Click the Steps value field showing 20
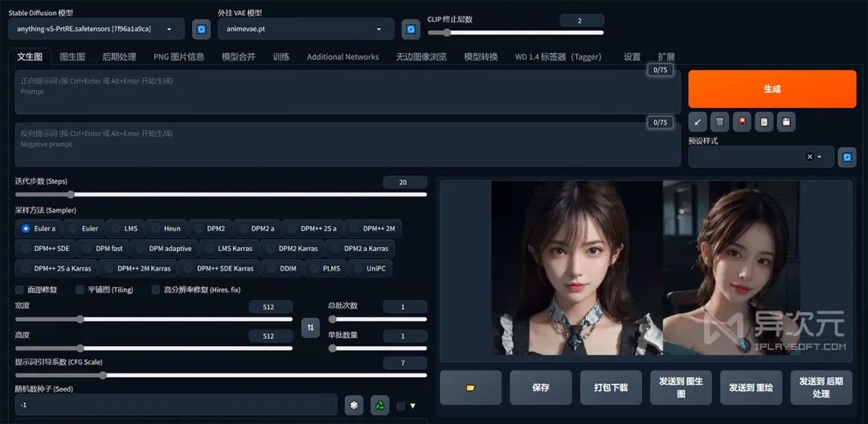 click(404, 183)
